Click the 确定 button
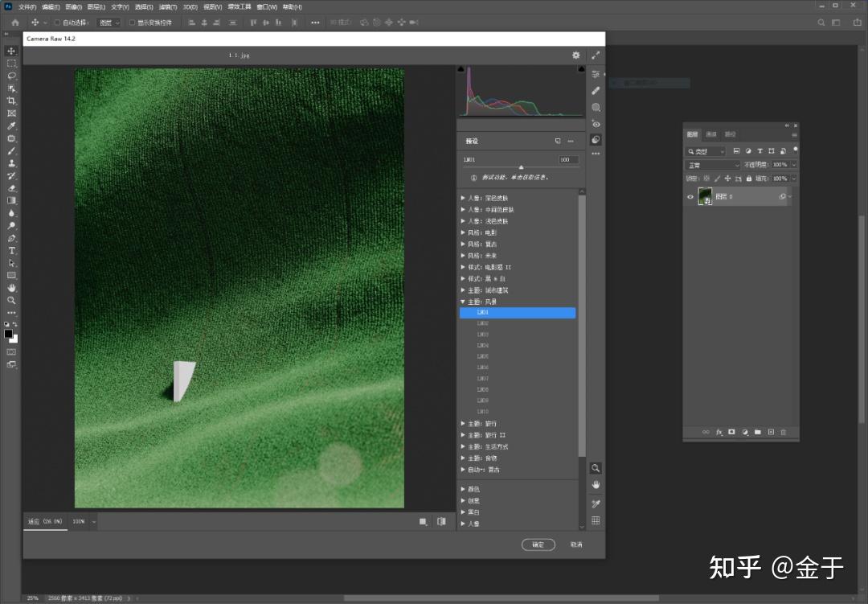This screenshot has height=604, width=868. [x=538, y=544]
